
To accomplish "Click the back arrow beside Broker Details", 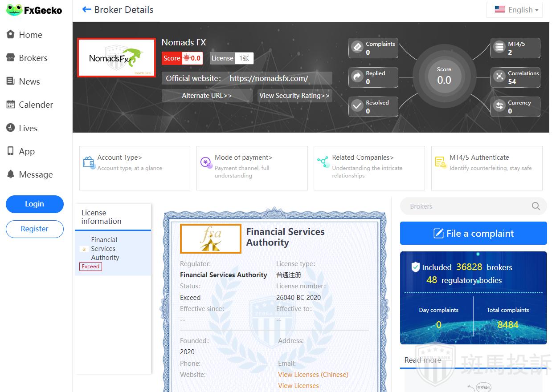I will pyautogui.click(x=86, y=10).
